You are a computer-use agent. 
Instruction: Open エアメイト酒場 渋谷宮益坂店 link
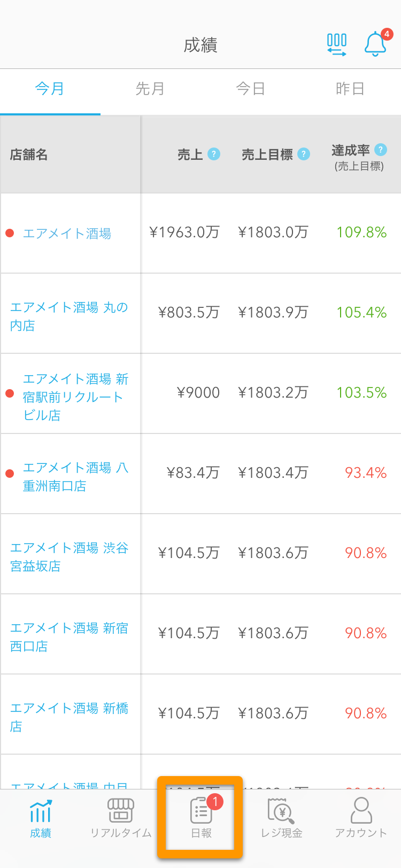(x=69, y=556)
